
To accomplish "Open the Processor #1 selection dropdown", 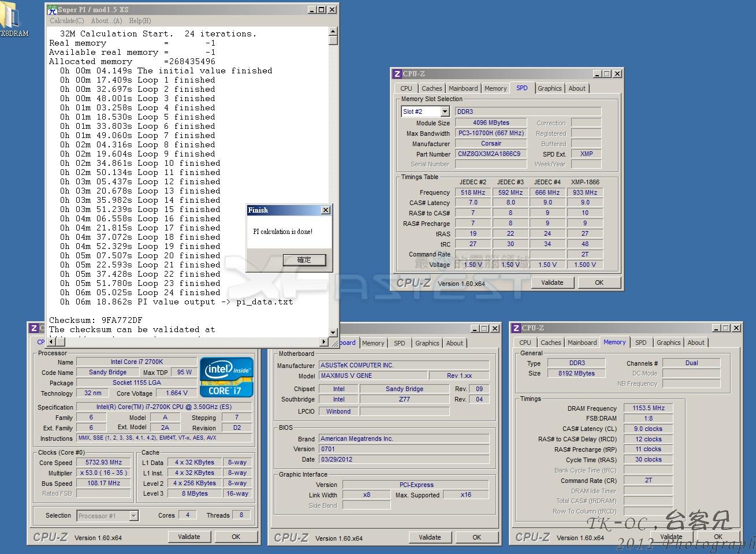I will pyautogui.click(x=134, y=516).
